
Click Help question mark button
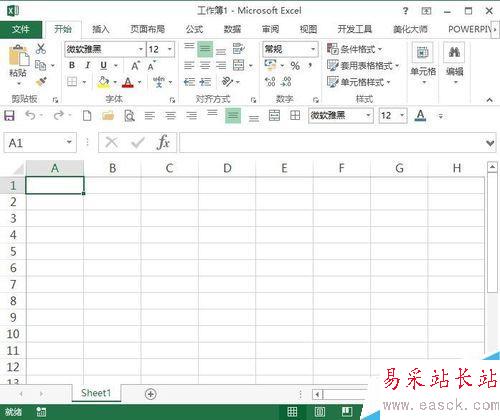point(405,11)
